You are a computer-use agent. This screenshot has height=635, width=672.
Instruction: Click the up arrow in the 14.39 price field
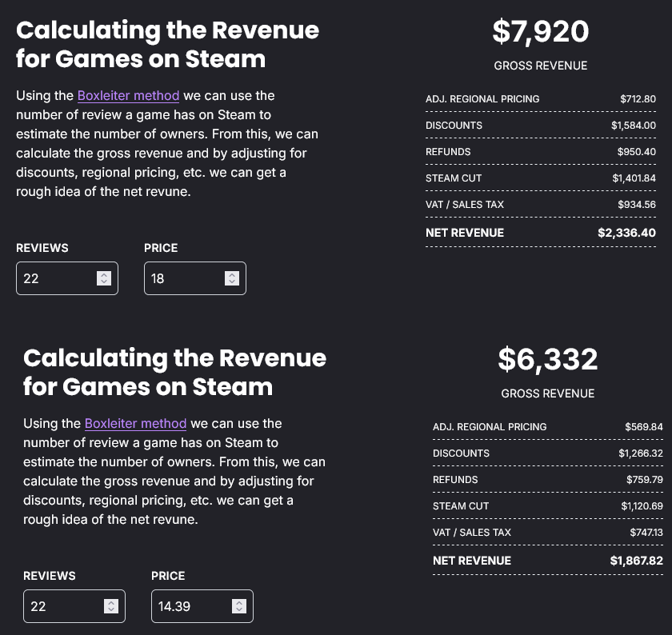[239, 603]
